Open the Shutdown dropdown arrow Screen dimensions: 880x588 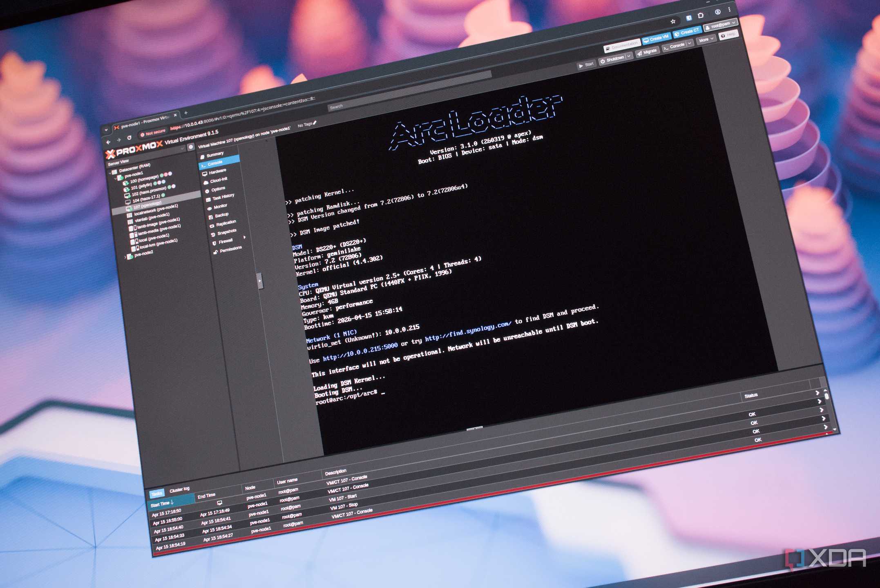(629, 56)
